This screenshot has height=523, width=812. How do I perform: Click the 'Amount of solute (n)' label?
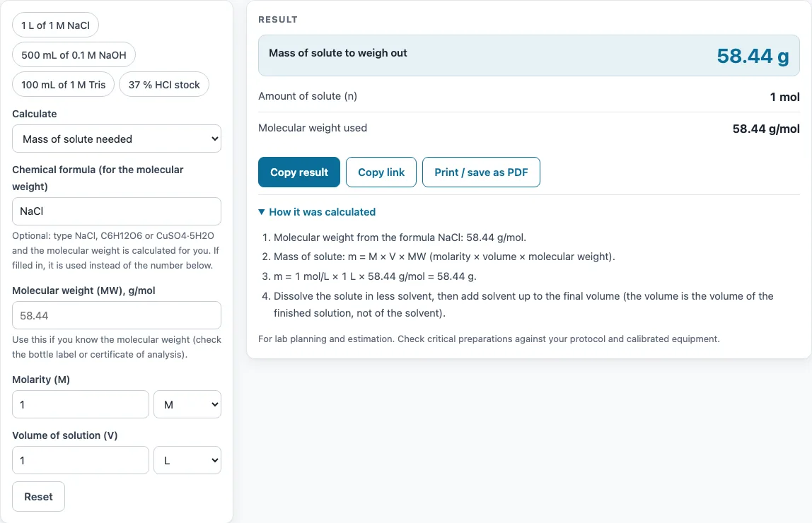point(308,96)
